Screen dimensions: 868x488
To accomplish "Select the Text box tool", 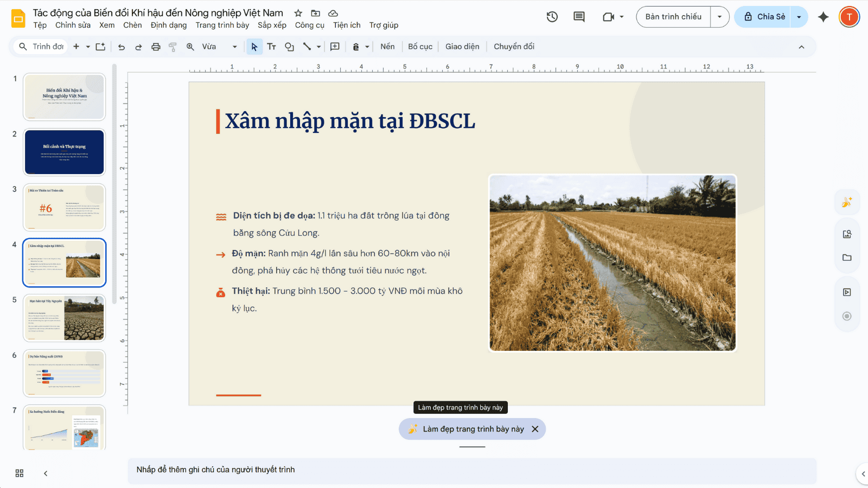I will tap(272, 47).
